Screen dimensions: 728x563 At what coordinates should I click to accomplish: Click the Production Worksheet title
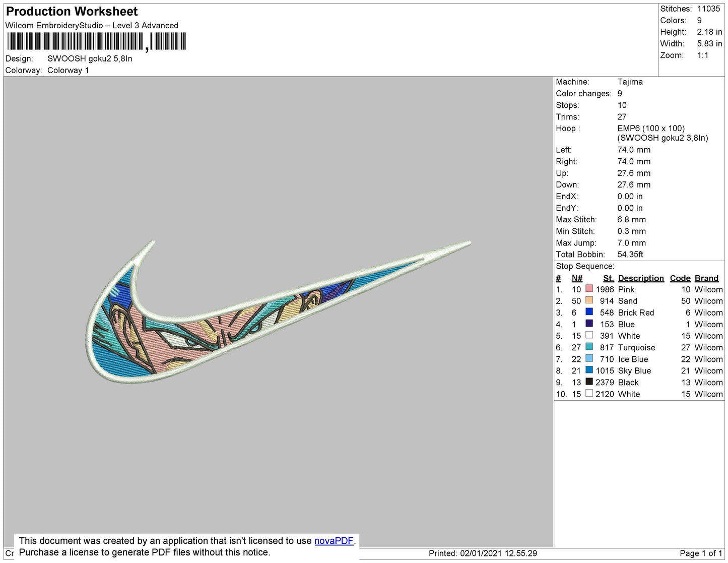point(72,12)
